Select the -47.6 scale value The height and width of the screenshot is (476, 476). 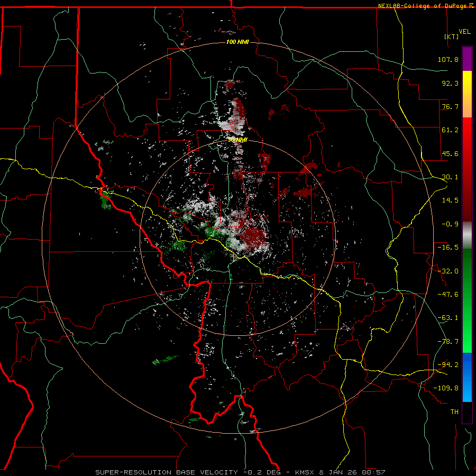tap(448, 295)
